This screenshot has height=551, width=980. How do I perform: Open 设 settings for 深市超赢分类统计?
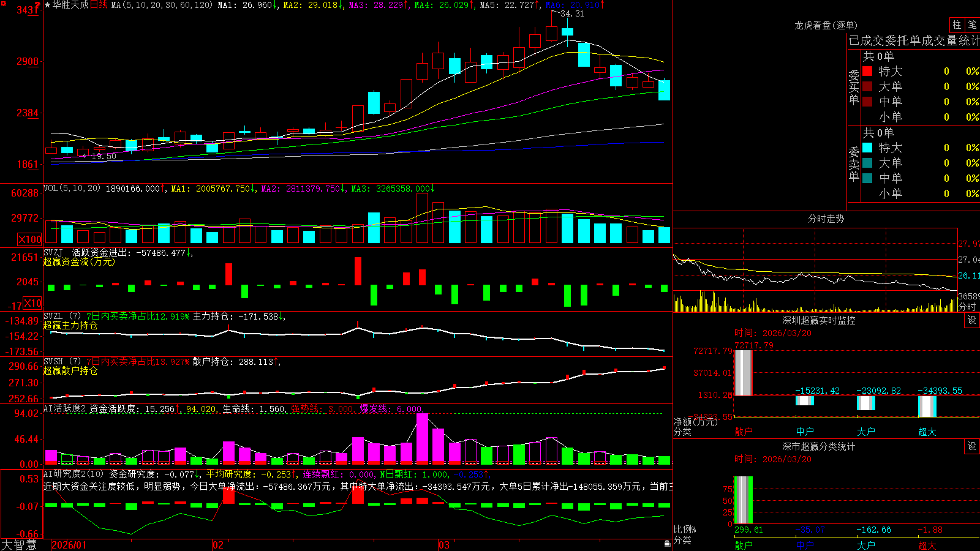[972, 446]
